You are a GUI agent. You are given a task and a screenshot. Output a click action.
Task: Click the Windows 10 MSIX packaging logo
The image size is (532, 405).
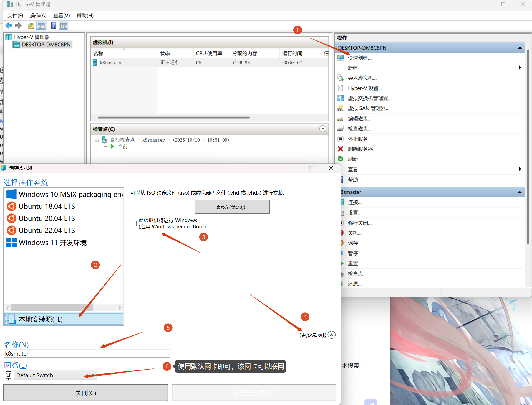11,194
